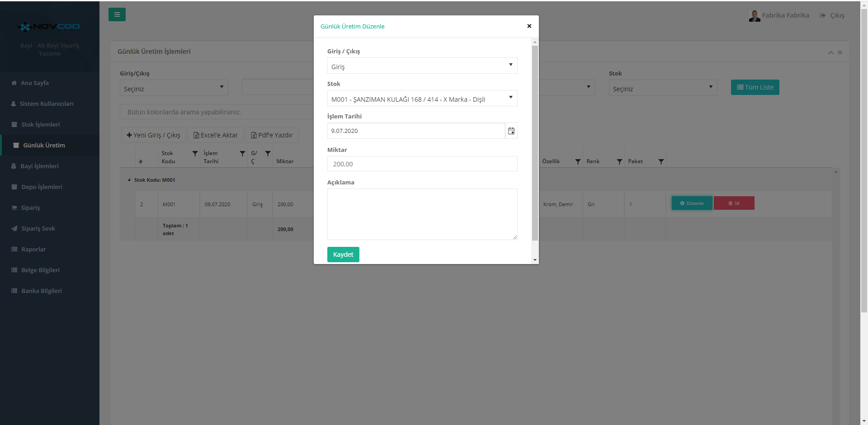The width and height of the screenshot is (868, 425).
Task: Click the Fabrika Fabrika user avatar
Action: tap(754, 16)
